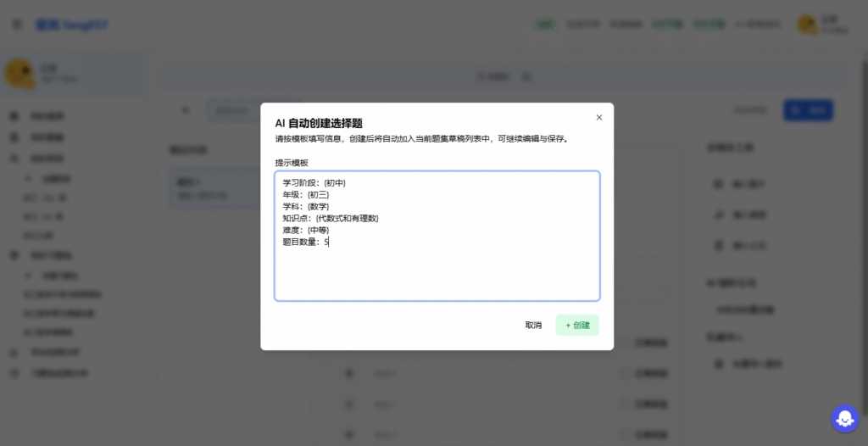Click the first sidebar navigation icon

[x=14, y=116]
